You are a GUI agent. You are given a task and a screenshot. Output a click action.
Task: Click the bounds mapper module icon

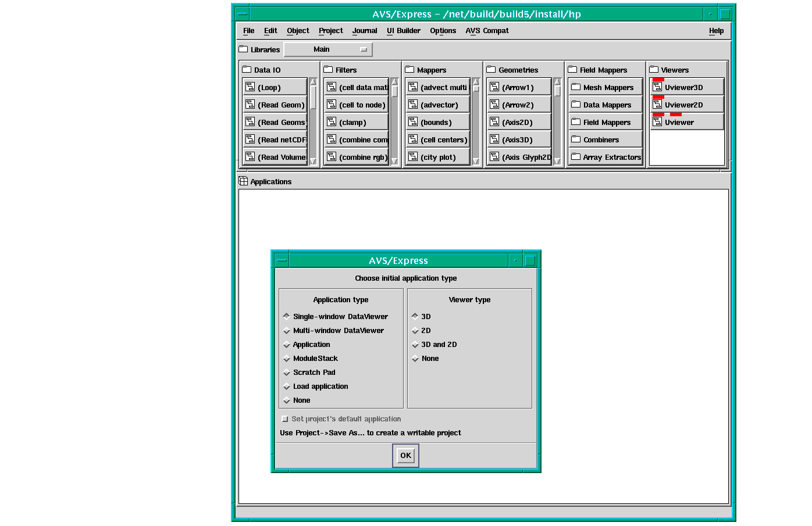click(413, 122)
